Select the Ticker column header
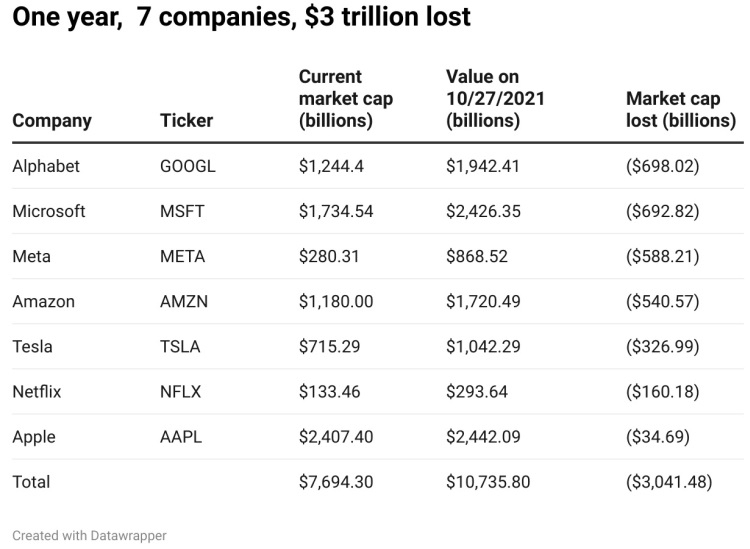The height and width of the screenshot is (549, 750). coord(186,120)
